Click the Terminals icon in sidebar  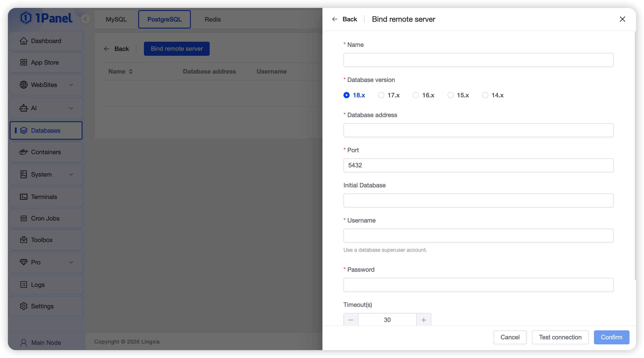tap(23, 197)
